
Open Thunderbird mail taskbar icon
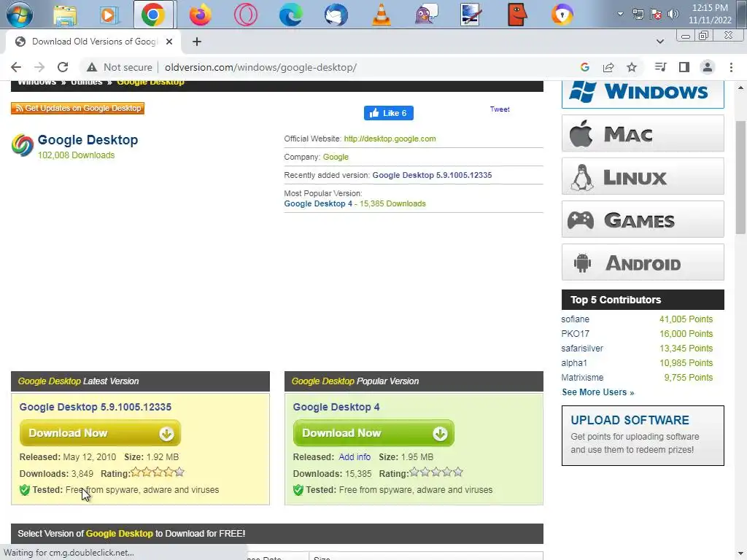[336, 15]
